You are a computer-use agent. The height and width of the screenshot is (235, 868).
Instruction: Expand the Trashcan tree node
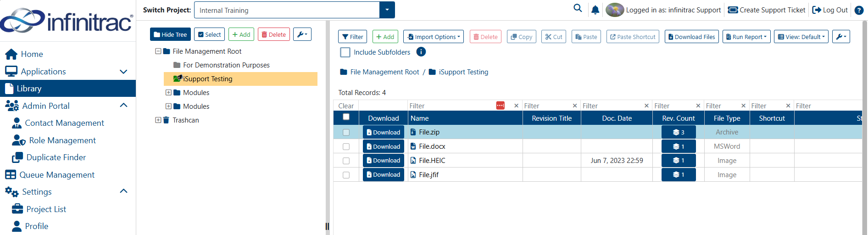[x=158, y=120]
